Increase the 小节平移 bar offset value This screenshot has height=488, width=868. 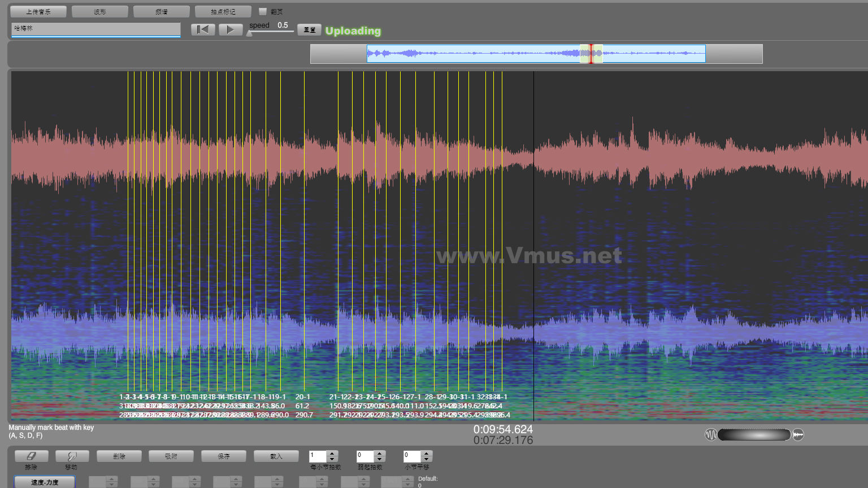click(x=427, y=453)
